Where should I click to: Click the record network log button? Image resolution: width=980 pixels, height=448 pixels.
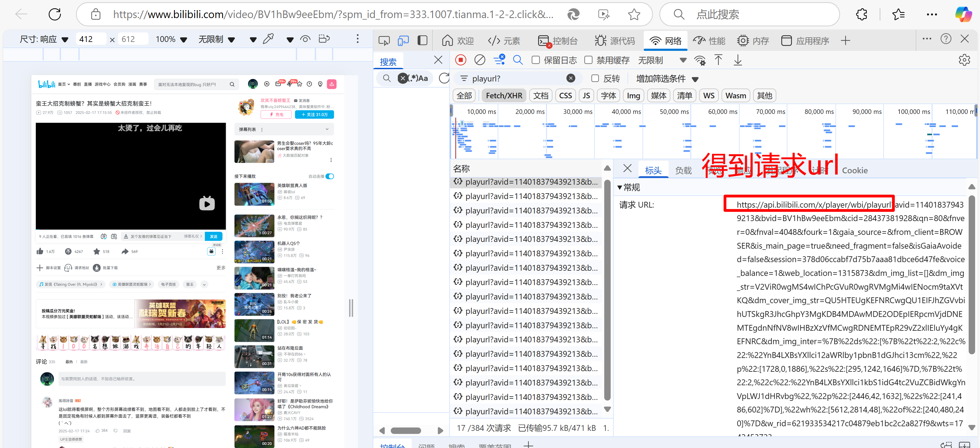coord(460,60)
